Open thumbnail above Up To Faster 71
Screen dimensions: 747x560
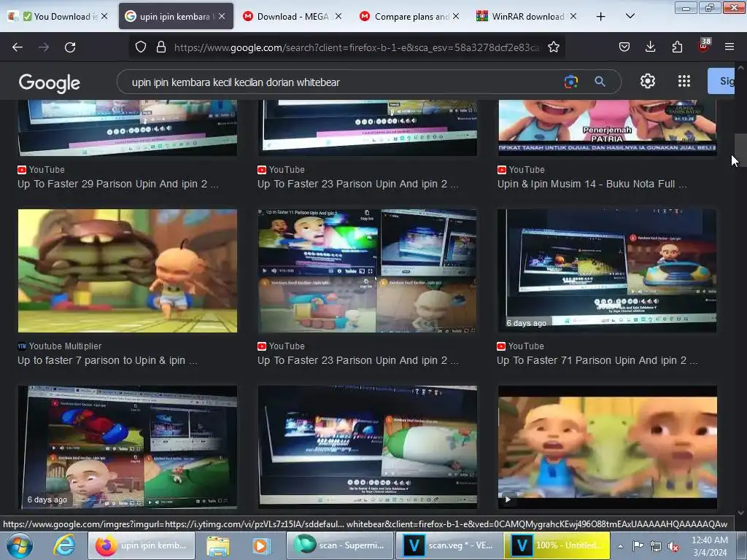coord(607,271)
